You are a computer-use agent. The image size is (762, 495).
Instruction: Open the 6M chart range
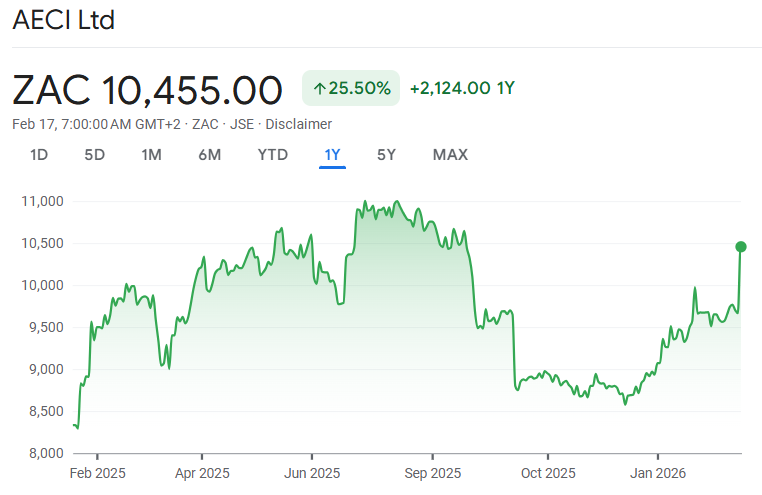point(209,155)
